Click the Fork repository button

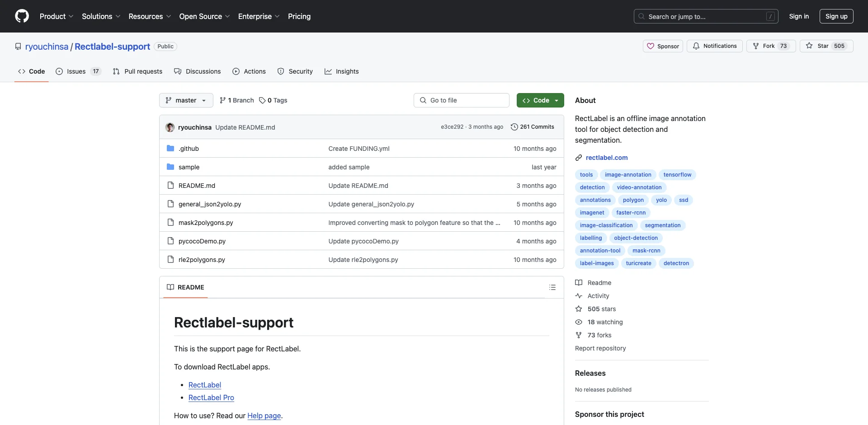(771, 46)
